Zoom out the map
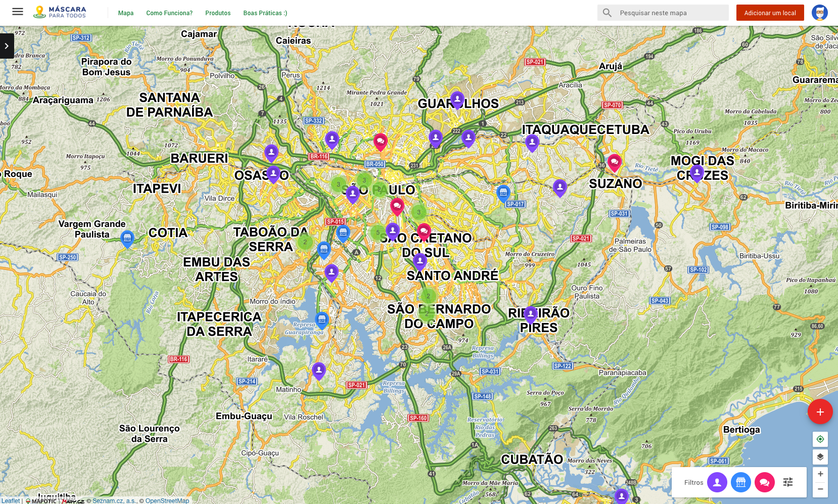This screenshot has height=504, width=838. tap(820, 489)
